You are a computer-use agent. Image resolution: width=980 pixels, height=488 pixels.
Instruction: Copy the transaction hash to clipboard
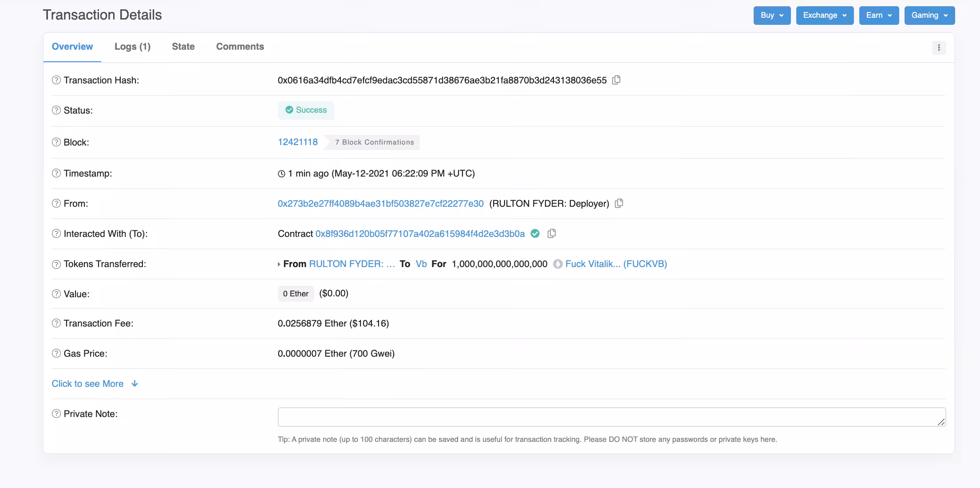click(616, 80)
